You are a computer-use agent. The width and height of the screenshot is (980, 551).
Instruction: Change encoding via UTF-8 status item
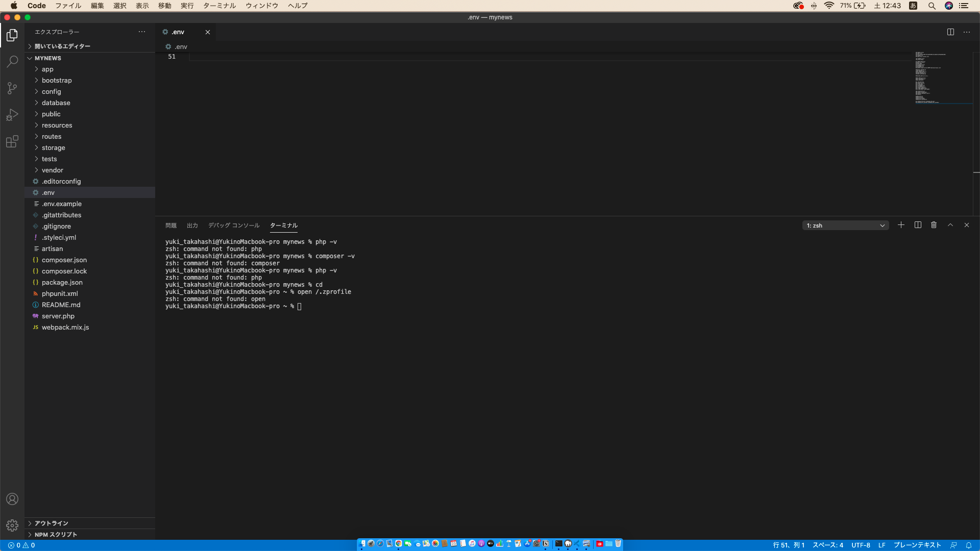tap(861, 545)
